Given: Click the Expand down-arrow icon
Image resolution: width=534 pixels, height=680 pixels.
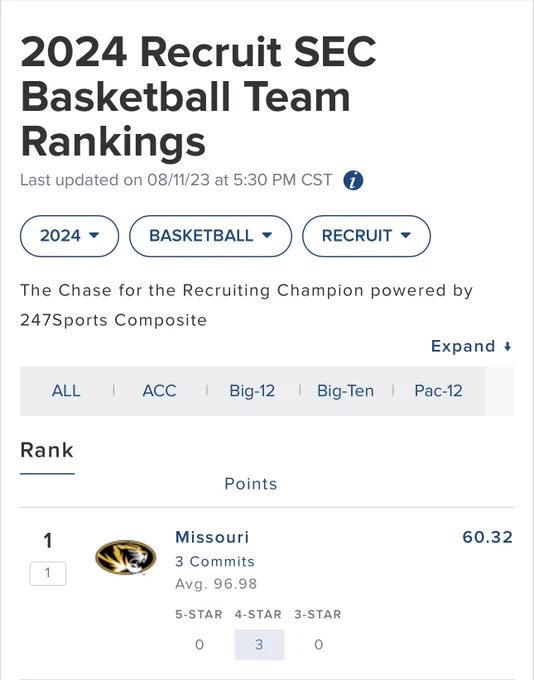Looking at the screenshot, I should click(x=508, y=347).
